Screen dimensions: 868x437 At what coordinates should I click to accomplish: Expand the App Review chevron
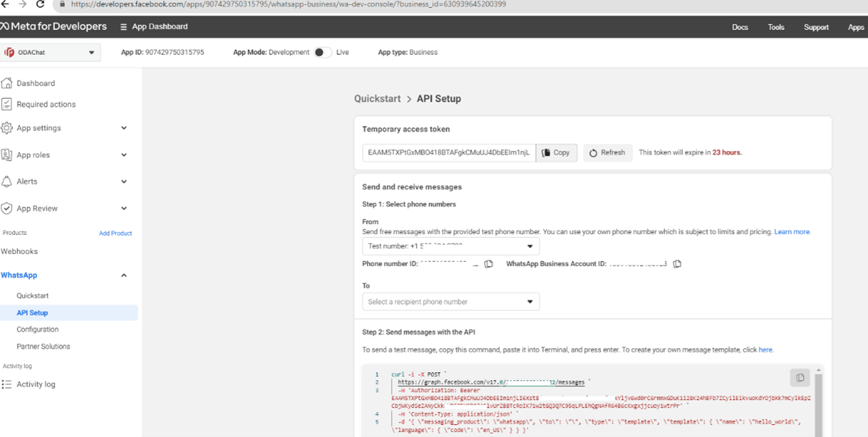click(x=124, y=209)
